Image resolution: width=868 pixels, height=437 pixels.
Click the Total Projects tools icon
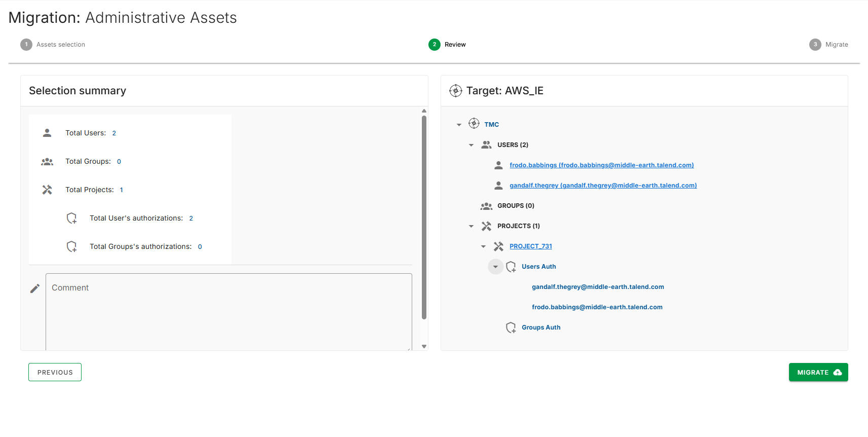[47, 190]
